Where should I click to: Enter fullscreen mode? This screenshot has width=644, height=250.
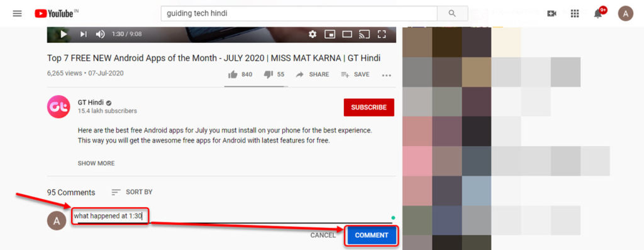click(382, 34)
